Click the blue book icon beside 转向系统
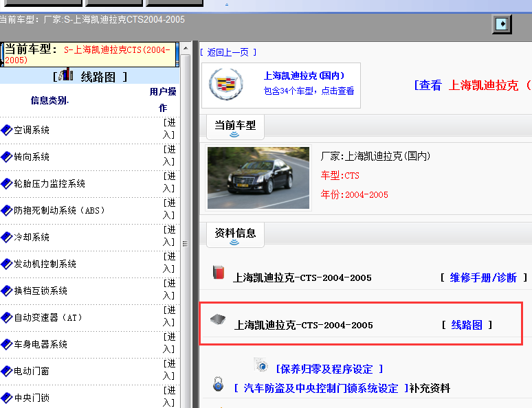Screen dimensions: 532x408 click(x=6, y=157)
